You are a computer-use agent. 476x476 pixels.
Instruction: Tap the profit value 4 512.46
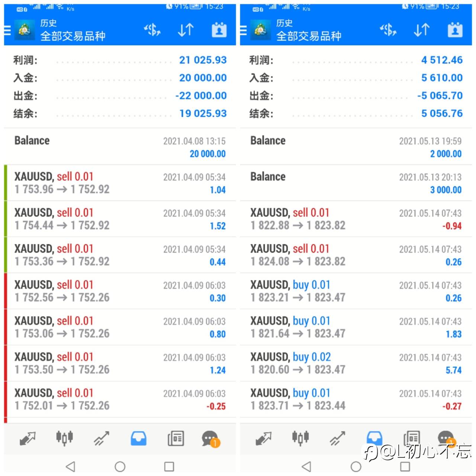point(442,60)
